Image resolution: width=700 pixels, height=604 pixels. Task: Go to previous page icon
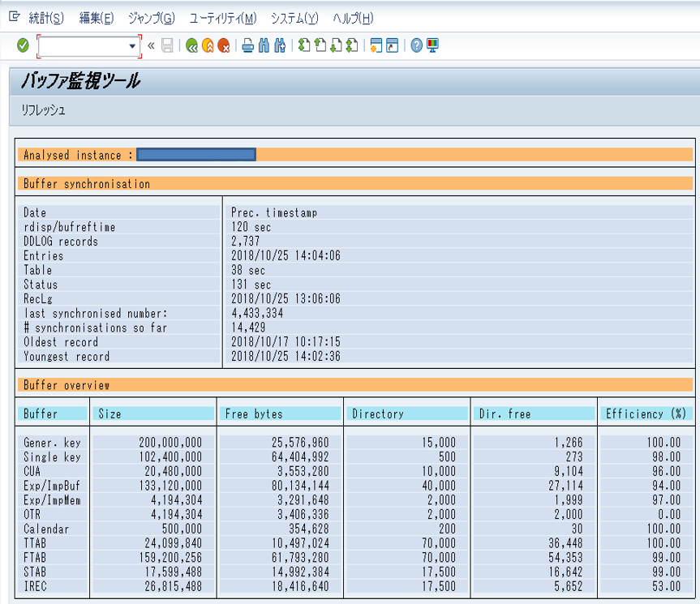(x=320, y=45)
